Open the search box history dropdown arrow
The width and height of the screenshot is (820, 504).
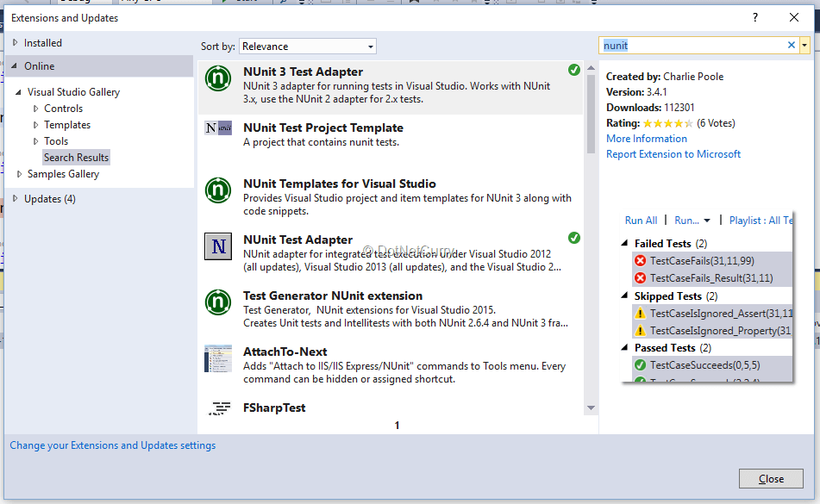[804, 46]
